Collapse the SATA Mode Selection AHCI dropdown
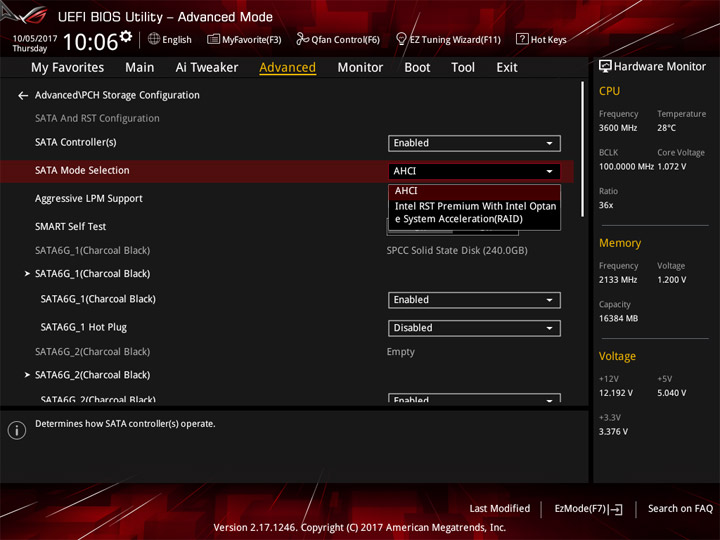 click(474, 171)
